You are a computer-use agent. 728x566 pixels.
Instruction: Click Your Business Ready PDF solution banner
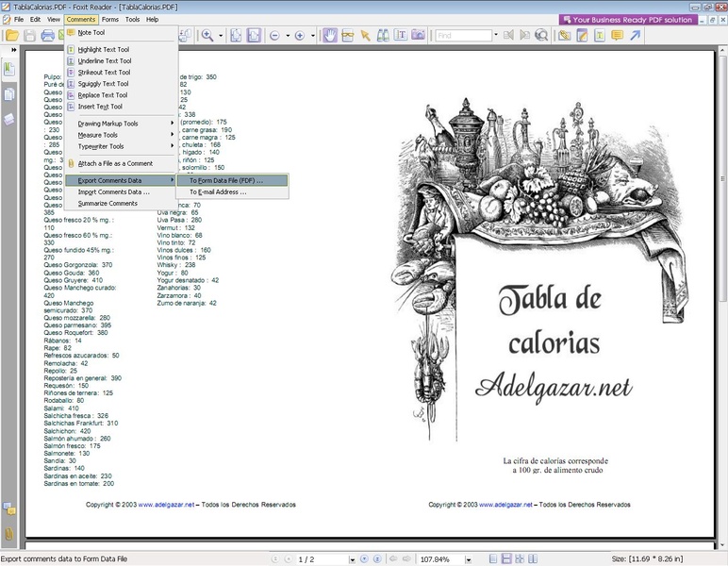point(628,19)
